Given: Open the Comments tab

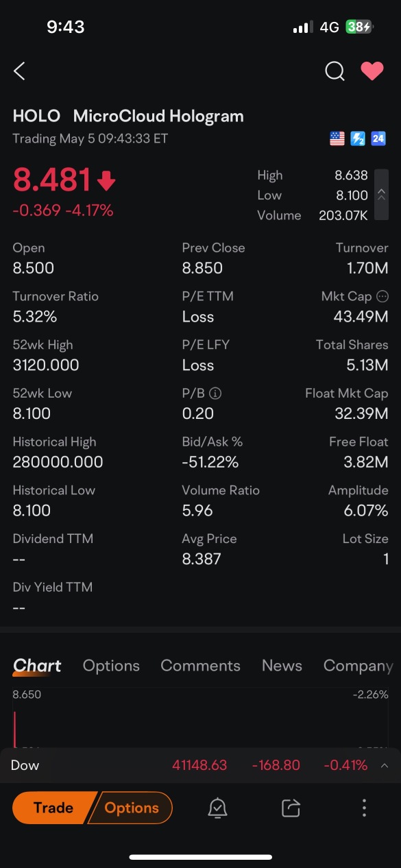Looking at the screenshot, I should pyautogui.click(x=200, y=666).
